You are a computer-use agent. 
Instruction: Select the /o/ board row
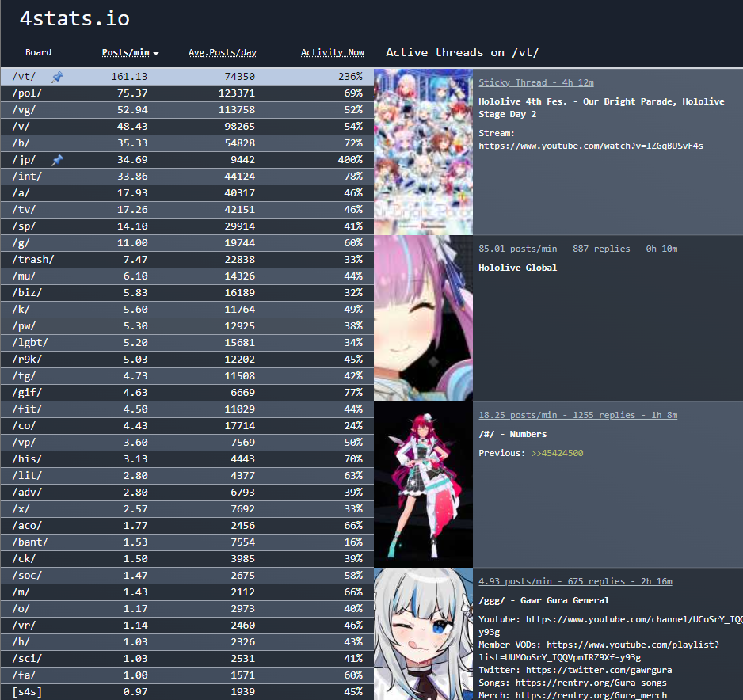point(187,609)
